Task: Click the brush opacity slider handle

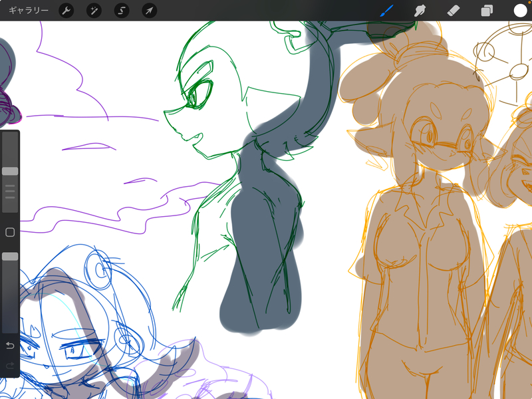Action: pyautogui.click(x=10, y=257)
